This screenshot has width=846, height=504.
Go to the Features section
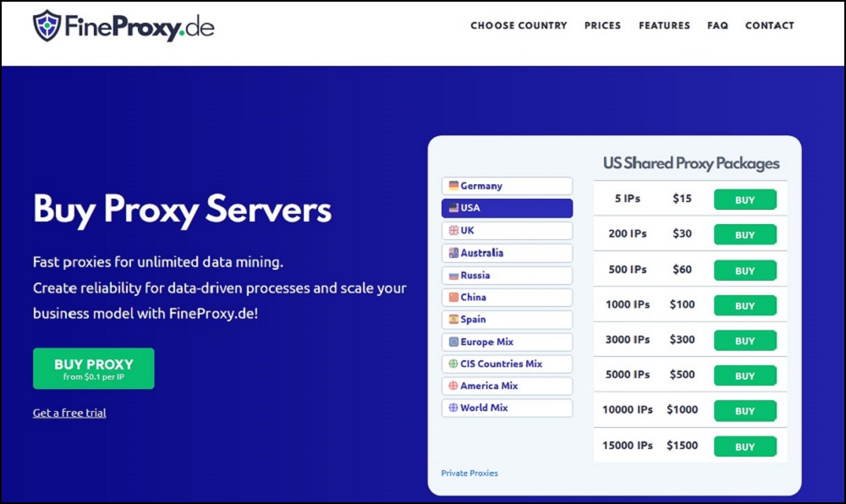coord(664,25)
